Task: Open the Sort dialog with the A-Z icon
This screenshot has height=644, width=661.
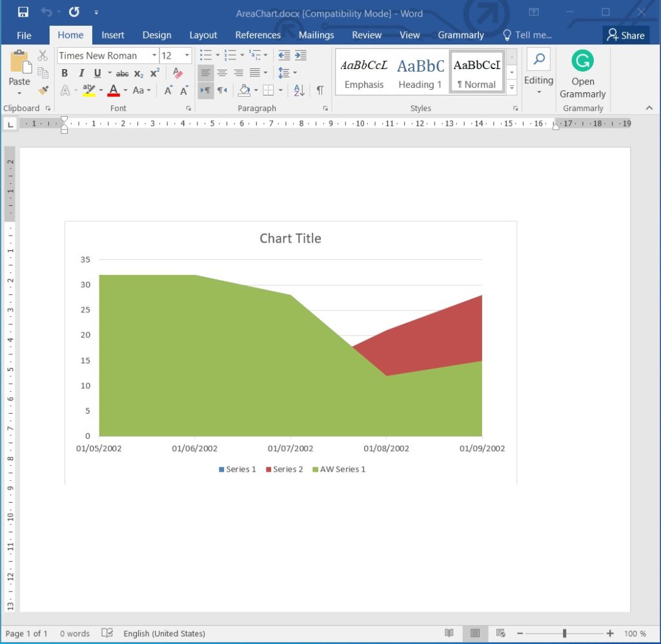Action: point(298,90)
